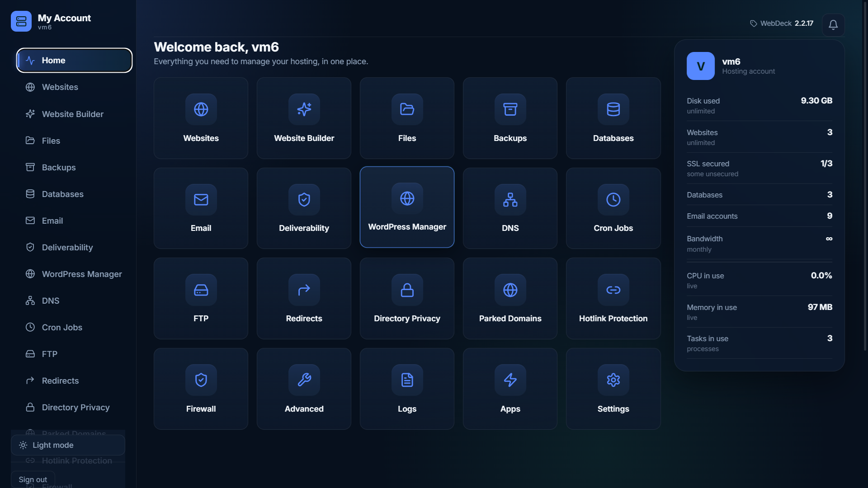Open Website Builder from the sidebar
This screenshot has width=868, height=488.
click(75, 114)
